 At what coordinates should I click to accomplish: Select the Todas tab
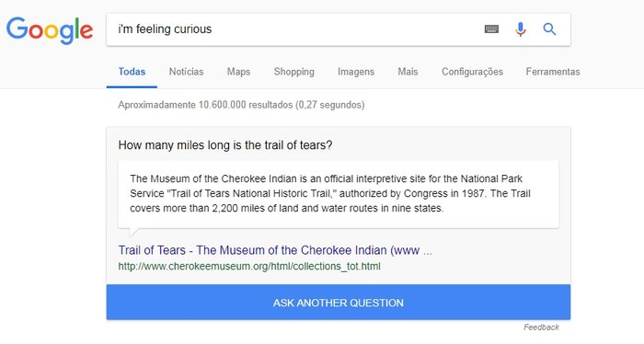click(132, 72)
